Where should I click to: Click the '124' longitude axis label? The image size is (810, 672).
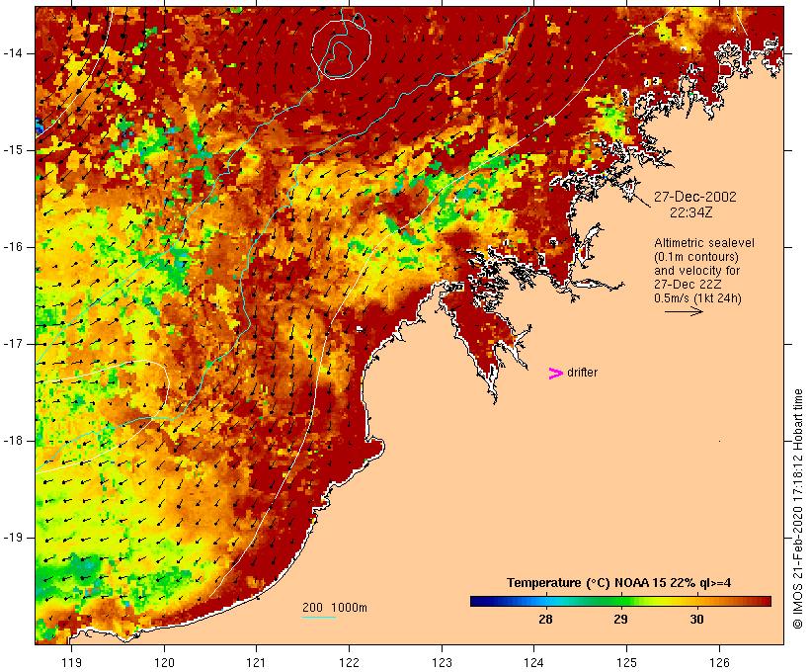coord(533,662)
